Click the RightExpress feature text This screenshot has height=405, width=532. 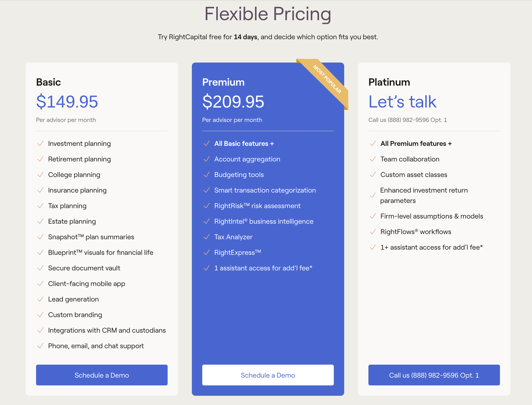238,253
